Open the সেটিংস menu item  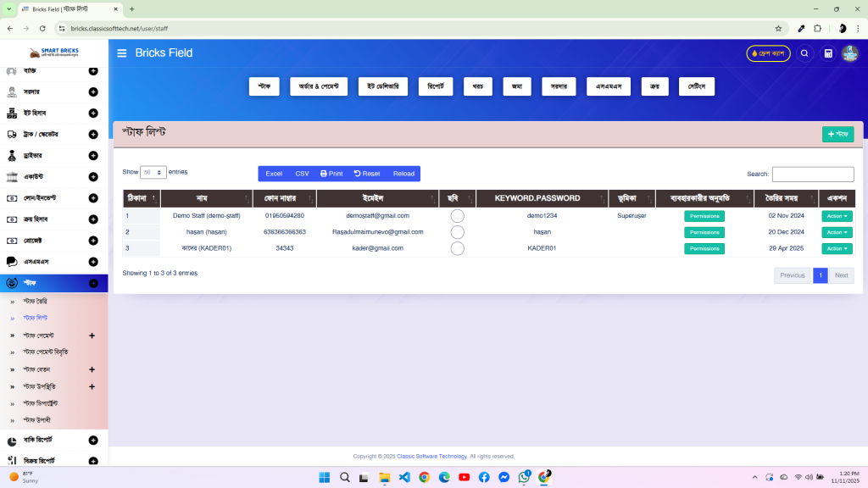[x=696, y=86]
